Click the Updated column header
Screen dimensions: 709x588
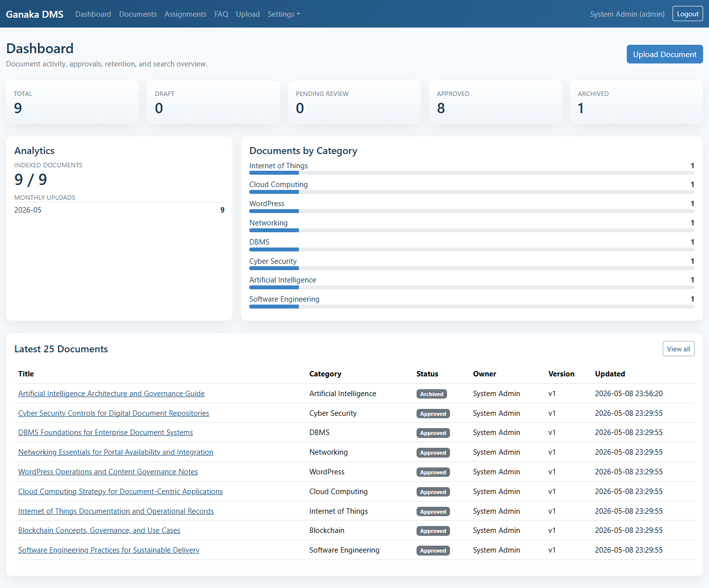[x=610, y=374]
